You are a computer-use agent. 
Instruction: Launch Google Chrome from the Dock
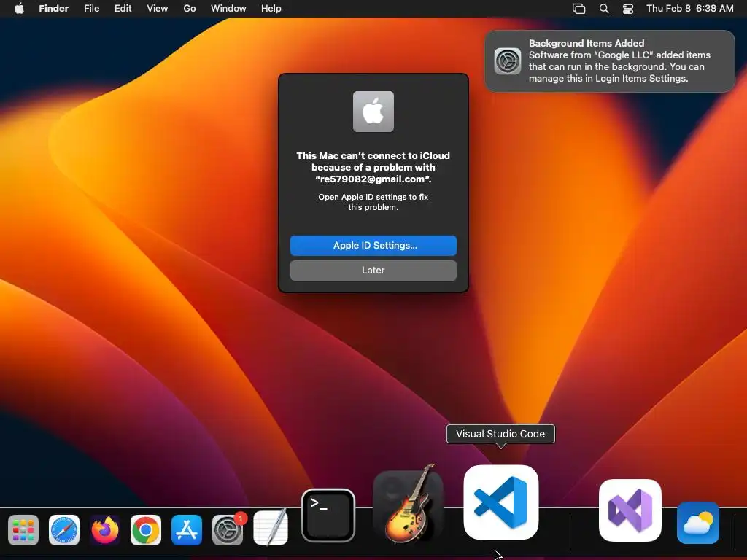coord(146,530)
